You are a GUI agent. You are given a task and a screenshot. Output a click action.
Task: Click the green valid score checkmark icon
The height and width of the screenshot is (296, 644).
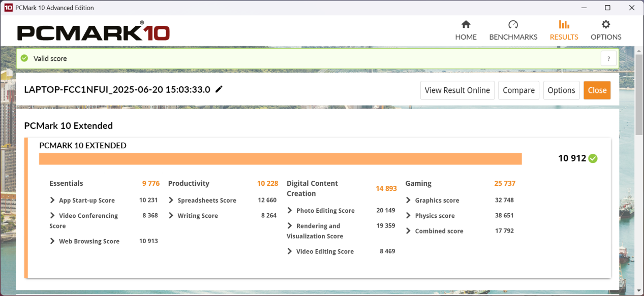click(x=24, y=58)
